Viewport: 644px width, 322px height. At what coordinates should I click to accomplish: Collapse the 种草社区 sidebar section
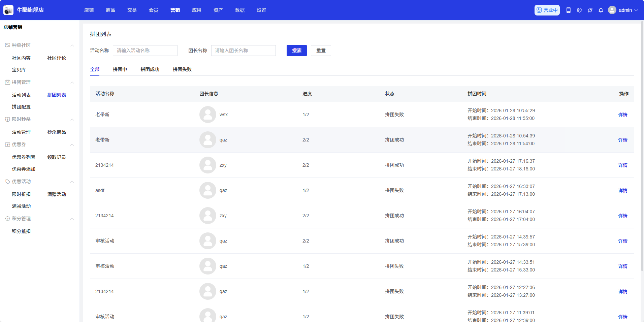tap(72, 45)
